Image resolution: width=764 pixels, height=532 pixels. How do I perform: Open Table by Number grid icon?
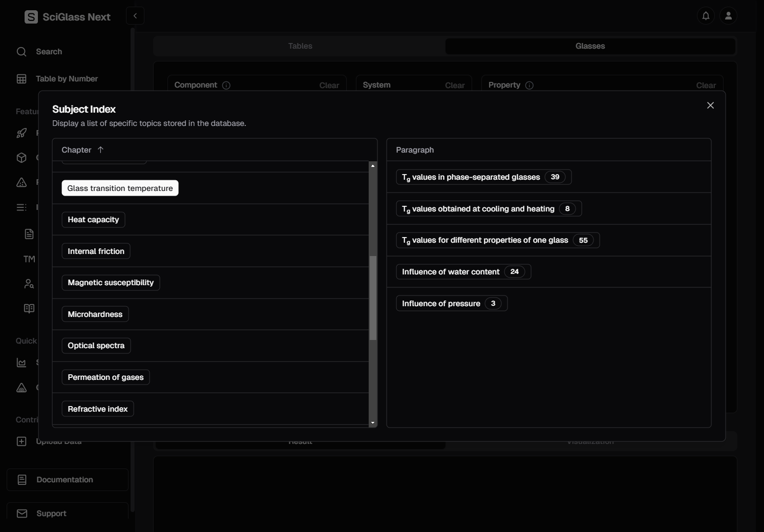click(x=22, y=79)
